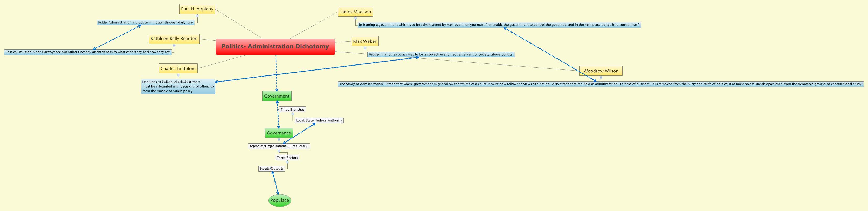The image size is (868, 211).
Task: Select the Three Sectors subtopic
Action: coord(287,158)
